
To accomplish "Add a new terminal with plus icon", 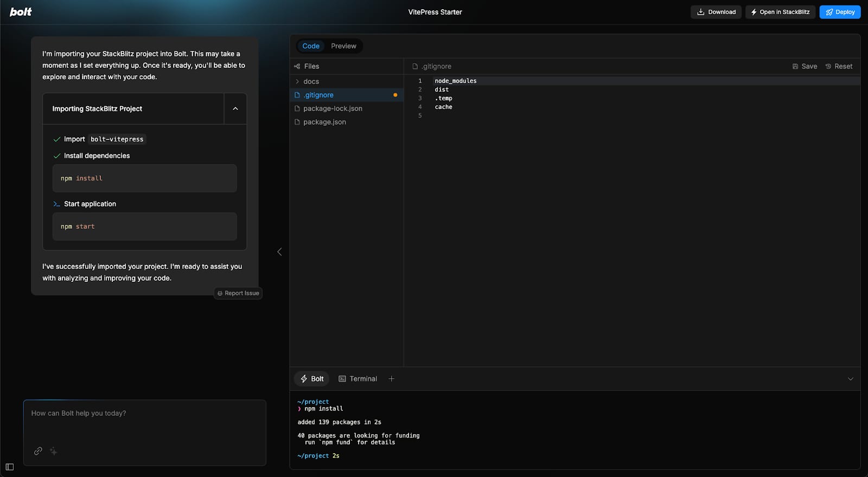I will click(x=392, y=379).
